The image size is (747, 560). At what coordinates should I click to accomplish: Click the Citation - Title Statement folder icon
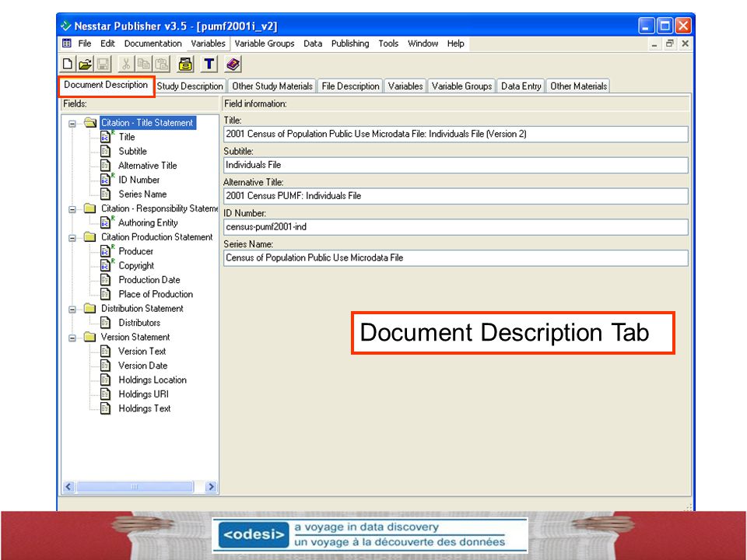click(x=90, y=122)
